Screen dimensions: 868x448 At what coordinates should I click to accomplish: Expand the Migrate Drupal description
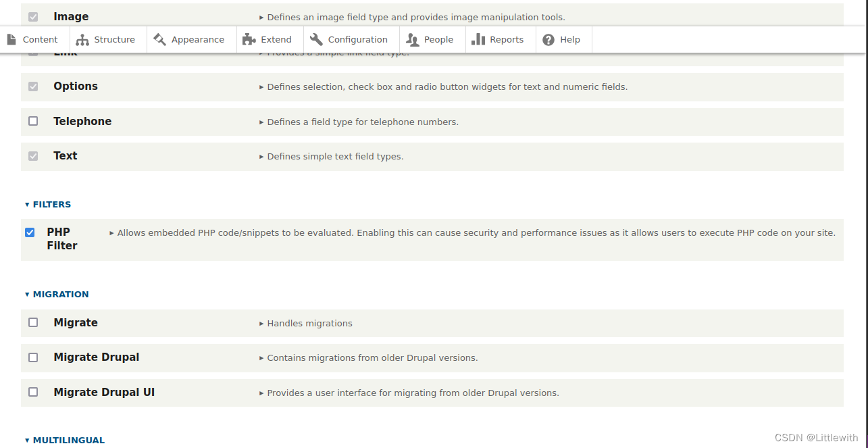coord(368,357)
